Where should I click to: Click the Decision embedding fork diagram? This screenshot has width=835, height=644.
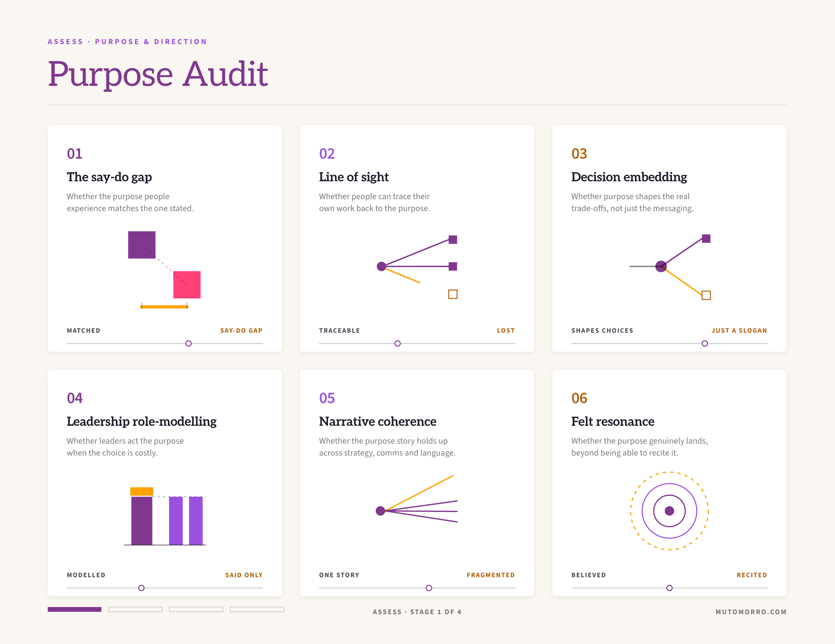(670, 267)
